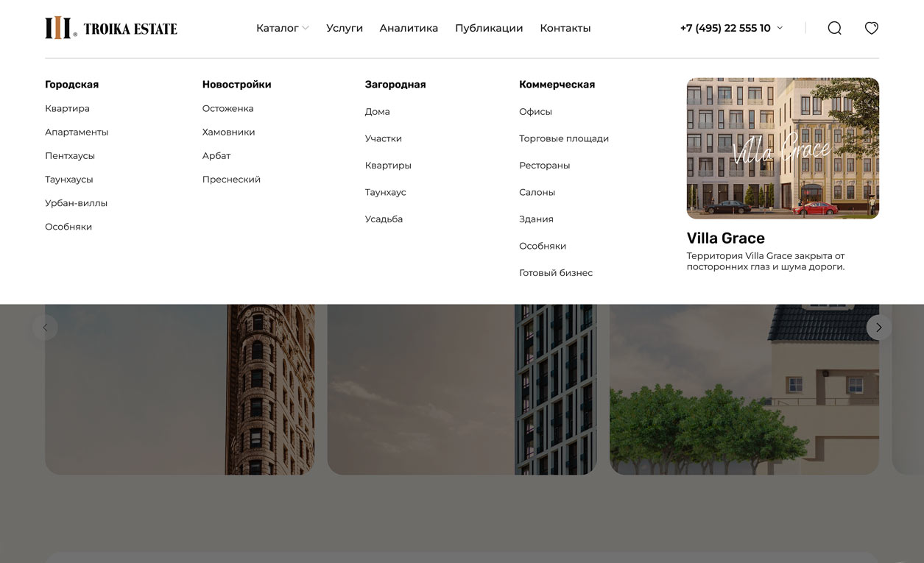Open the Villa Grace promo image

pos(782,148)
